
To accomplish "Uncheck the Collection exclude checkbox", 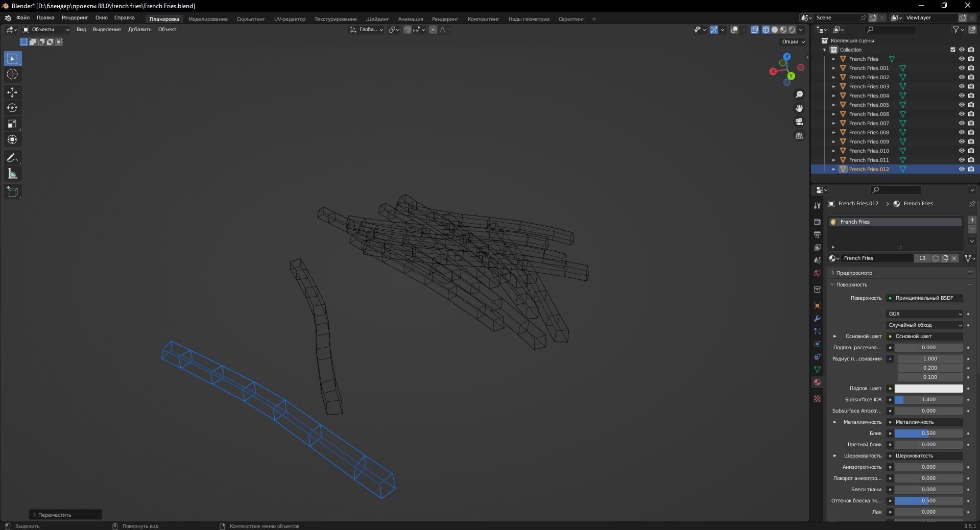I will [952, 50].
